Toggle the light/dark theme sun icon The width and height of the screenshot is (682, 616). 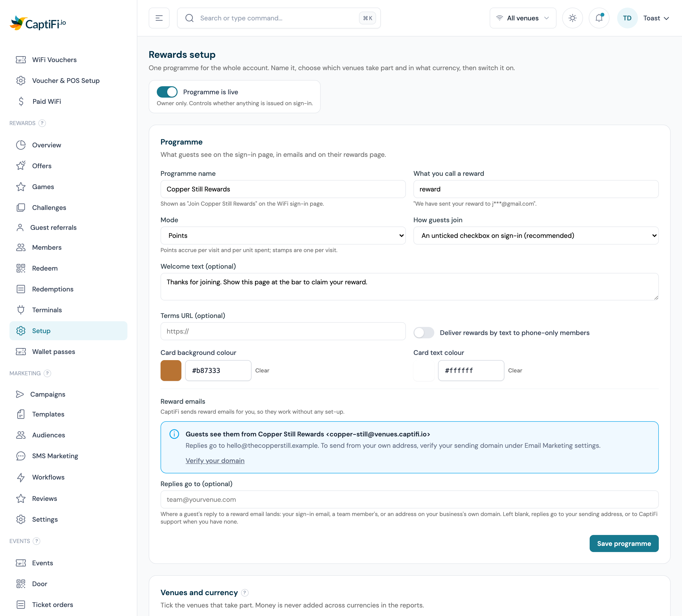click(x=572, y=18)
